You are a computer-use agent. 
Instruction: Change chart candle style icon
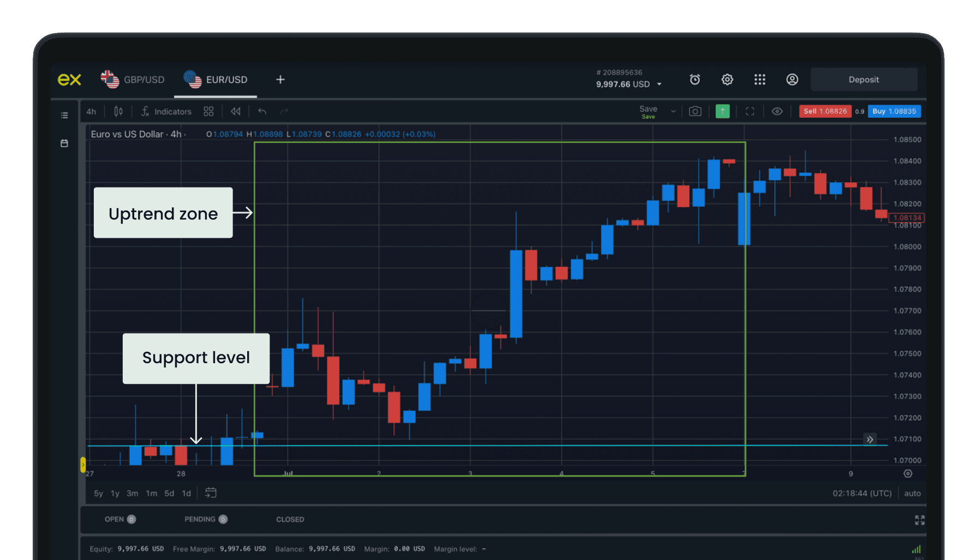[118, 111]
